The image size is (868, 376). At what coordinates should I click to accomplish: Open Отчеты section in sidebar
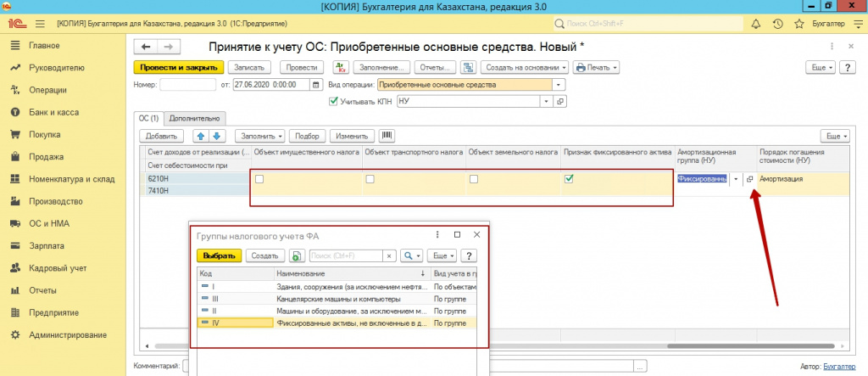click(43, 290)
